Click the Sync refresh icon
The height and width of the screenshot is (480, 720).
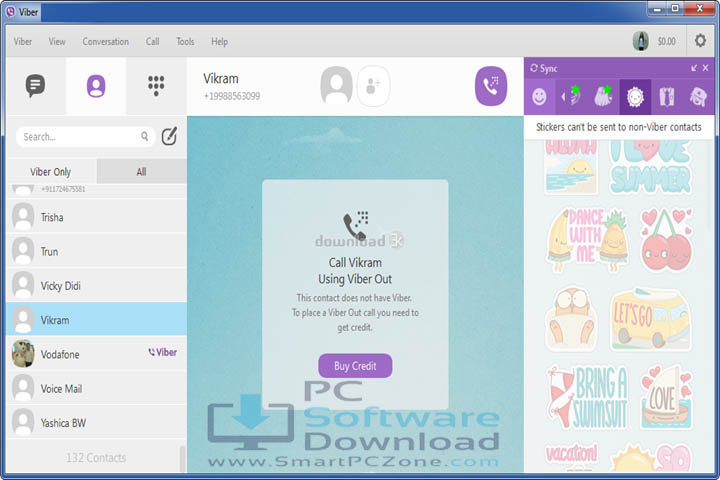coord(534,68)
